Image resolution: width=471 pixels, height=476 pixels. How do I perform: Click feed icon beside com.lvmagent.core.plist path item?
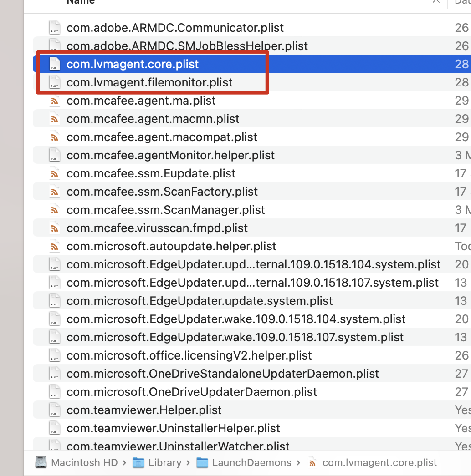[x=312, y=463]
